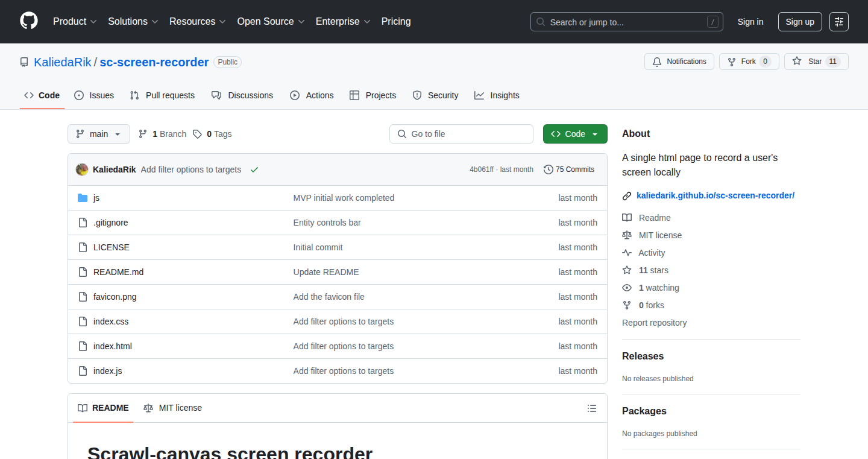The image size is (868, 459).
Task: Open the main branch selector dropdown
Action: pos(99,134)
